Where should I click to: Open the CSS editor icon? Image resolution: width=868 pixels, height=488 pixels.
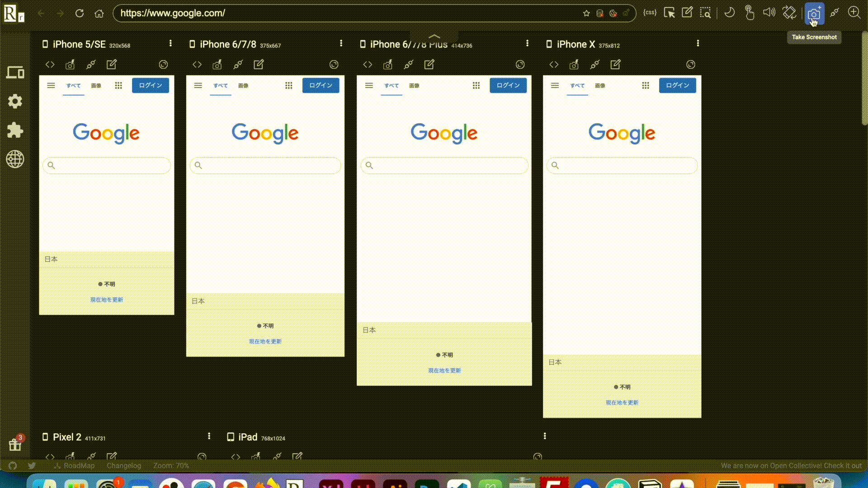tap(650, 13)
